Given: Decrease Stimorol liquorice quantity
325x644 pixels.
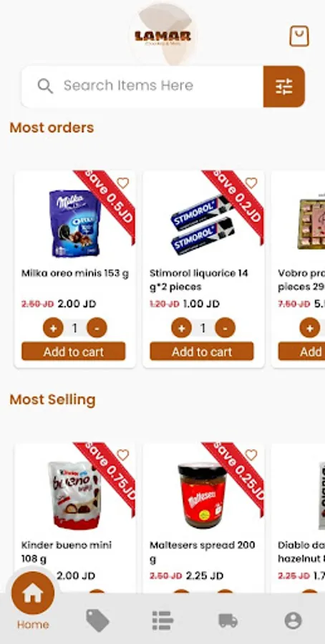Looking at the screenshot, I should pyautogui.click(x=225, y=328).
